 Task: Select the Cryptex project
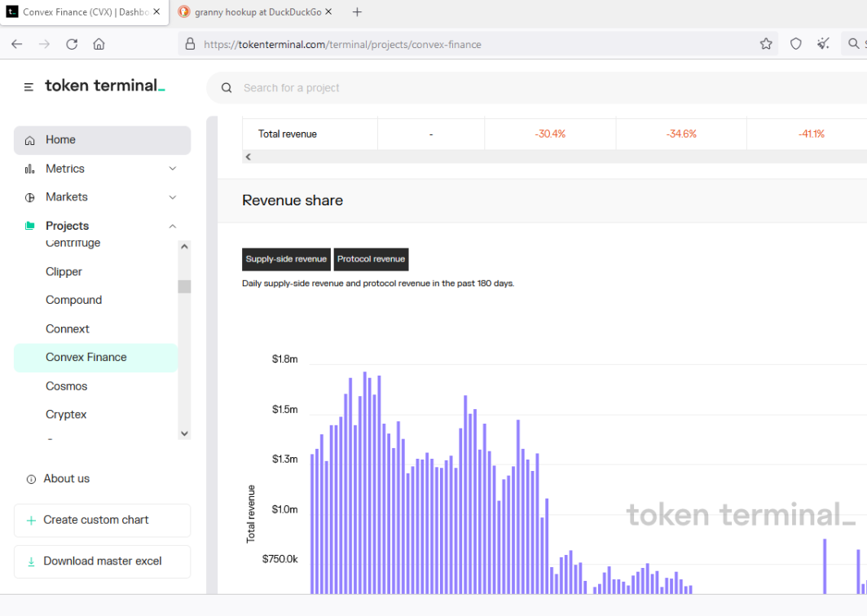[x=66, y=414]
